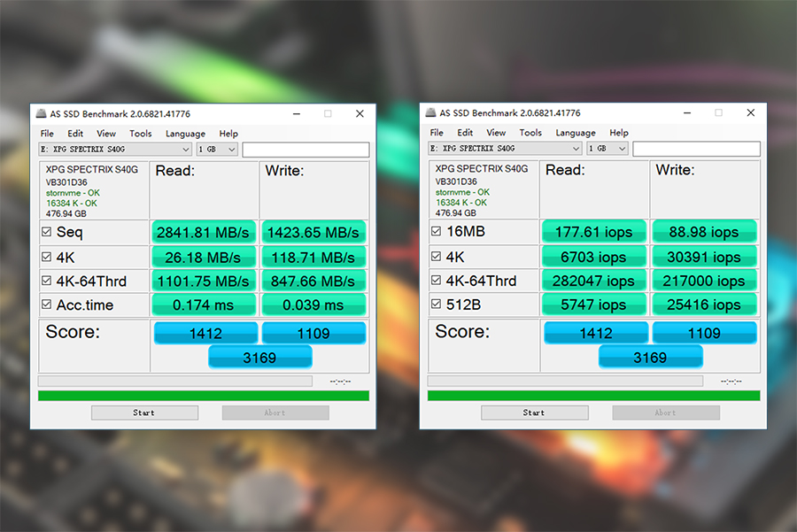Viewport: 797px width, 532px height.
Task: Click the 16MB write value 88.98 iops
Action: (705, 232)
